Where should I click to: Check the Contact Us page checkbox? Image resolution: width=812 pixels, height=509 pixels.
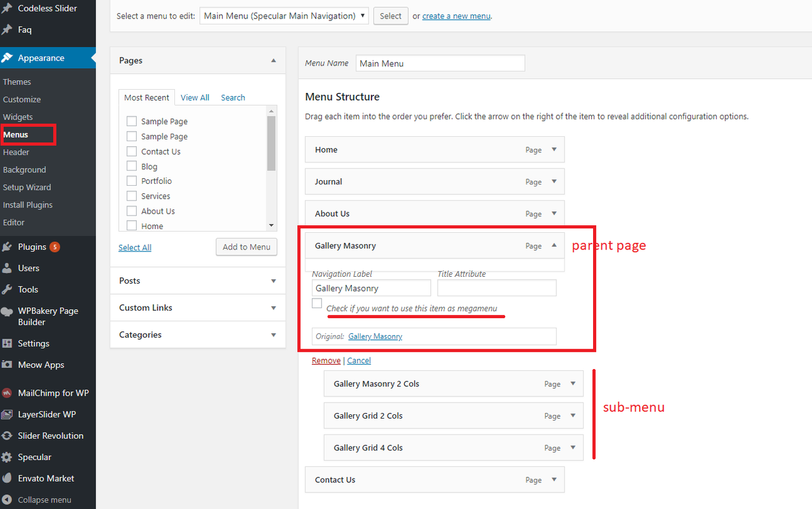coord(132,151)
